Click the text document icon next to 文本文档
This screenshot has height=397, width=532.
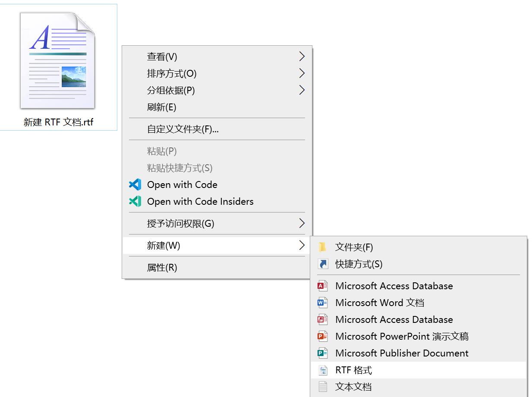click(x=322, y=387)
